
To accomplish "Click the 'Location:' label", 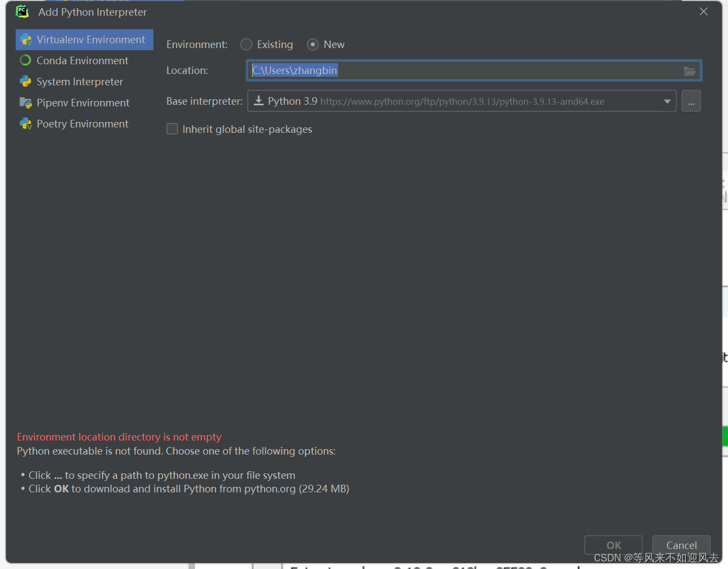I will (x=187, y=70).
